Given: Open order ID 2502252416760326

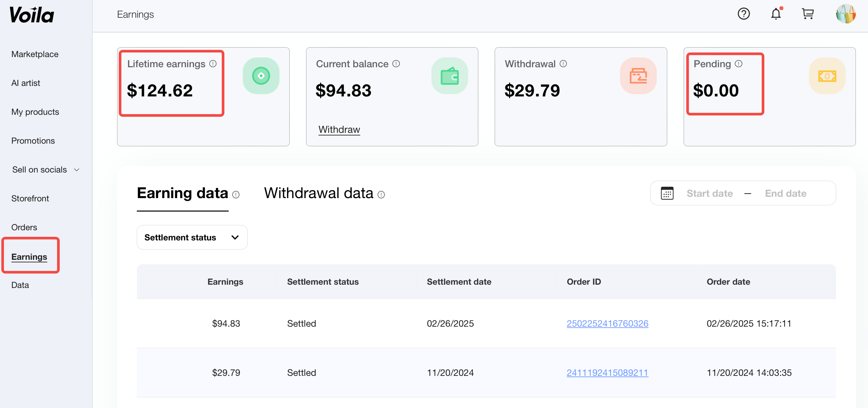Looking at the screenshot, I should tap(607, 323).
